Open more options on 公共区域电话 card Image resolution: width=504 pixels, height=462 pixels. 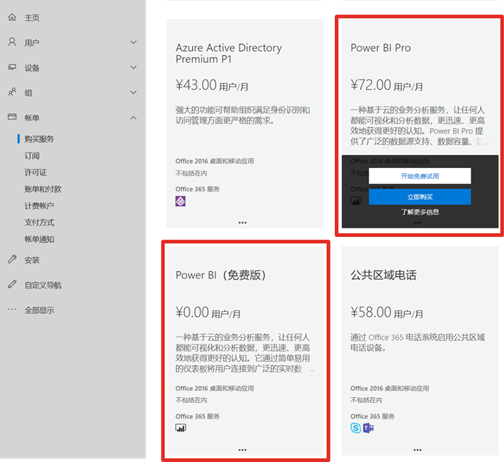pyautogui.click(x=417, y=450)
